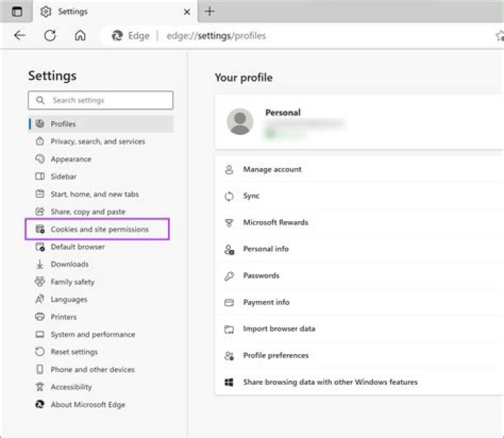Click the Printers icon in sidebar
The height and width of the screenshot is (438, 504).
click(39, 317)
